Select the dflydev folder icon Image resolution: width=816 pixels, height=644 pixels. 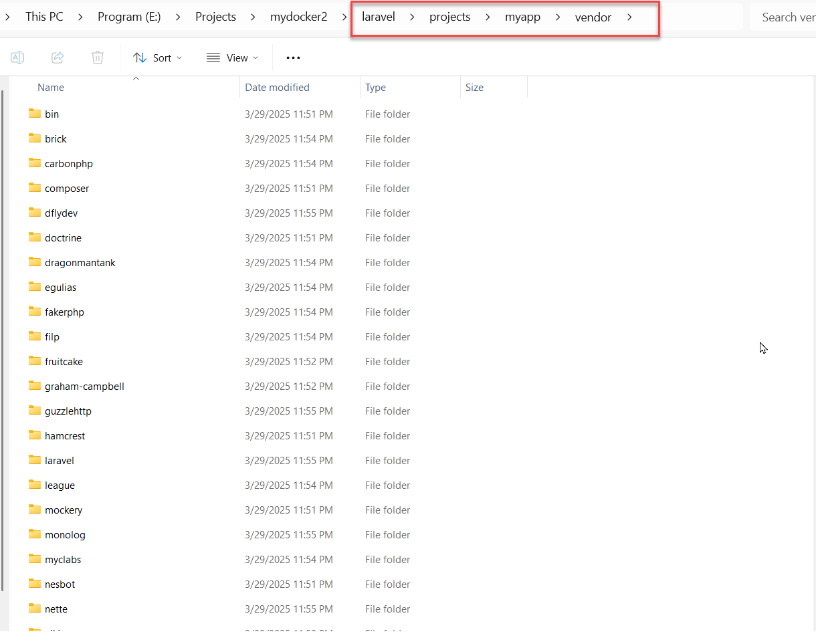(35, 213)
